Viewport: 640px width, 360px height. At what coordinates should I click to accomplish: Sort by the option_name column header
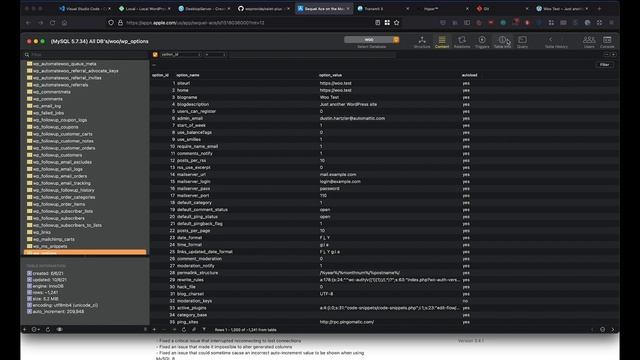[x=188, y=75]
